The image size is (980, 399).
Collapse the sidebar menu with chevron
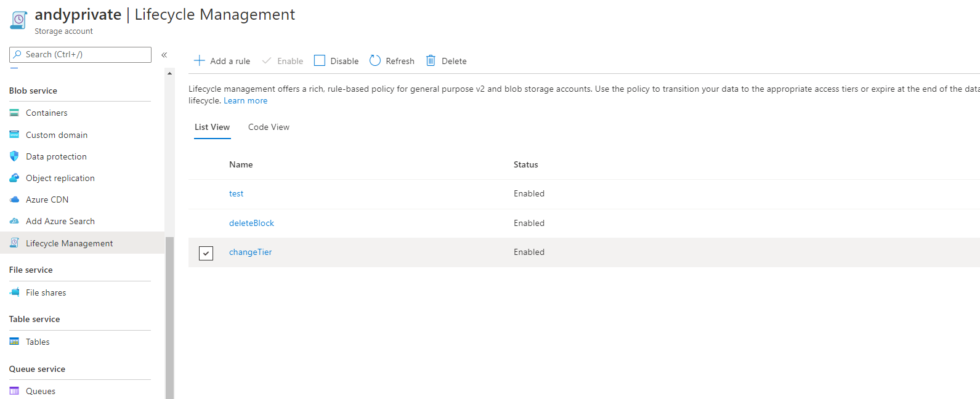(x=164, y=55)
